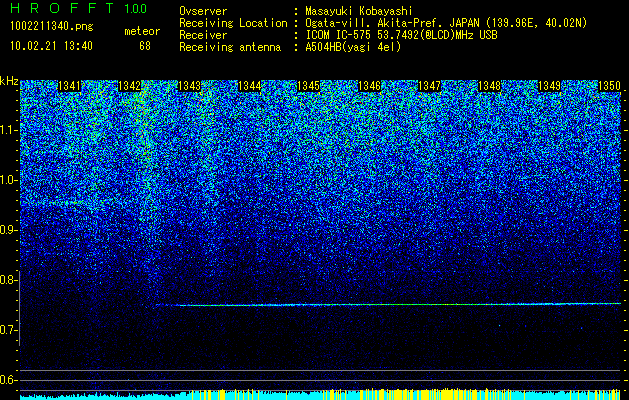
Task: Click the 1345 time marker
Action: pos(309,86)
